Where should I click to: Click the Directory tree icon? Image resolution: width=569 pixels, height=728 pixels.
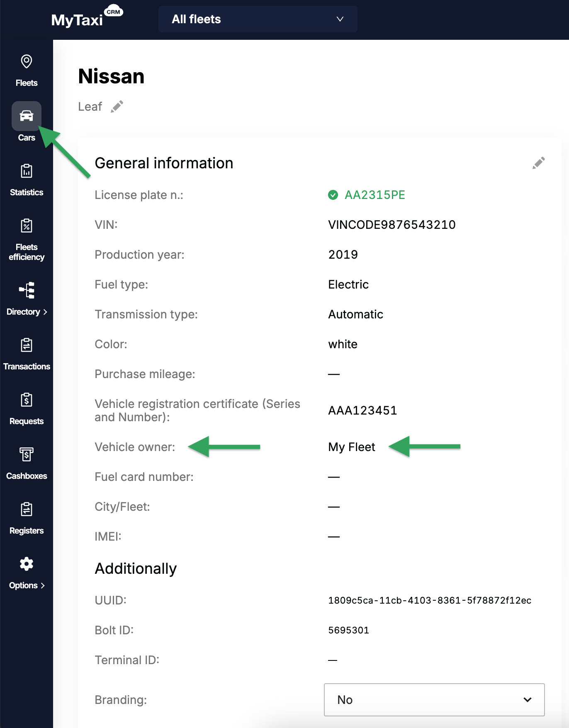pyautogui.click(x=27, y=290)
